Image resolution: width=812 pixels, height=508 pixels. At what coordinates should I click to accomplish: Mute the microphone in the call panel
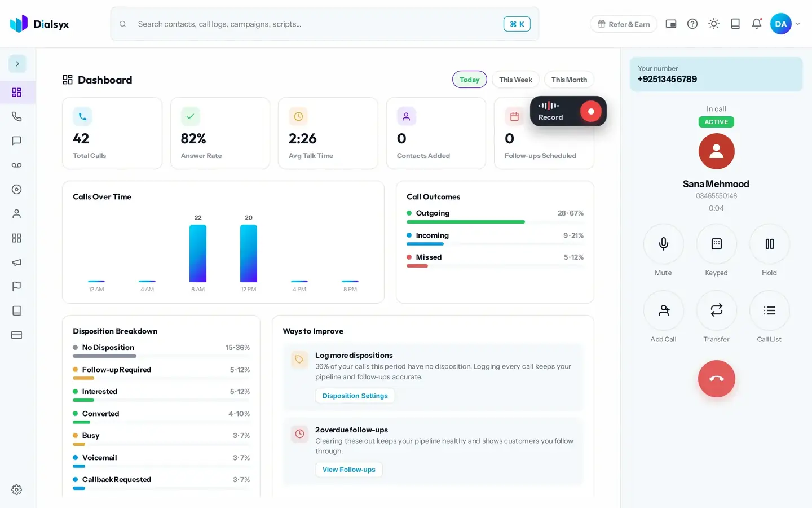(x=664, y=244)
